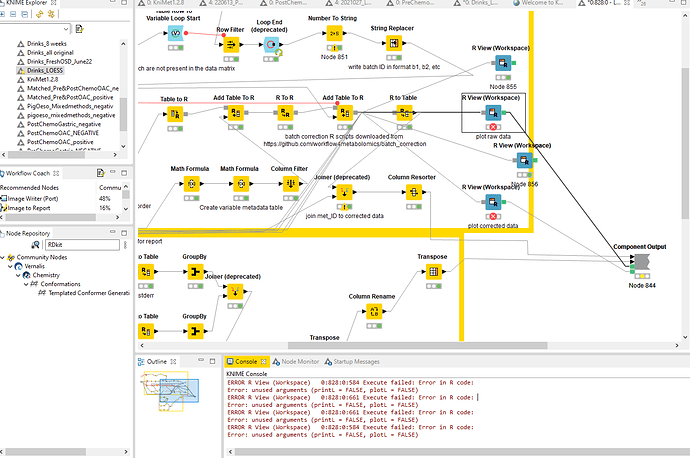Select R View node 'plot corrected data'
The height and width of the screenshot is (458, 690).
coord(493,202)
